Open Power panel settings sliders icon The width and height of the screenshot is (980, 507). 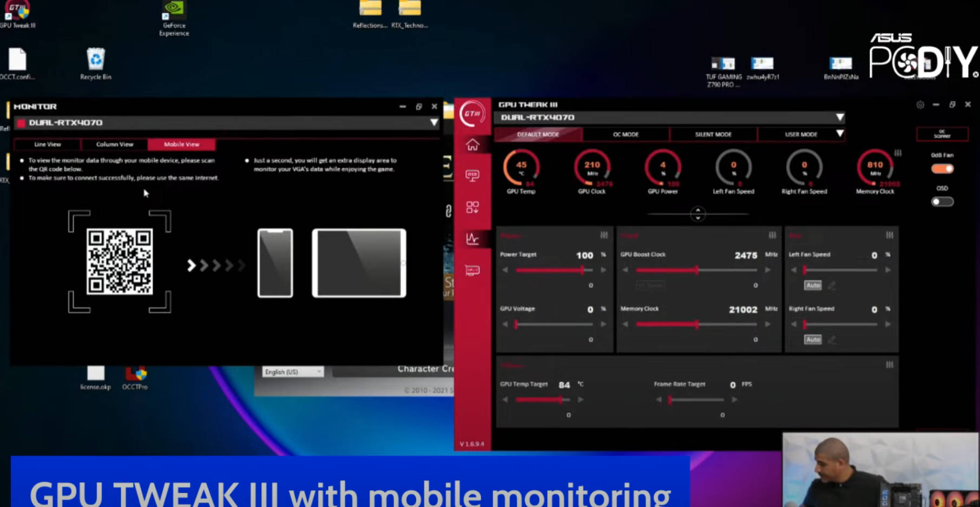coord(604,235)
